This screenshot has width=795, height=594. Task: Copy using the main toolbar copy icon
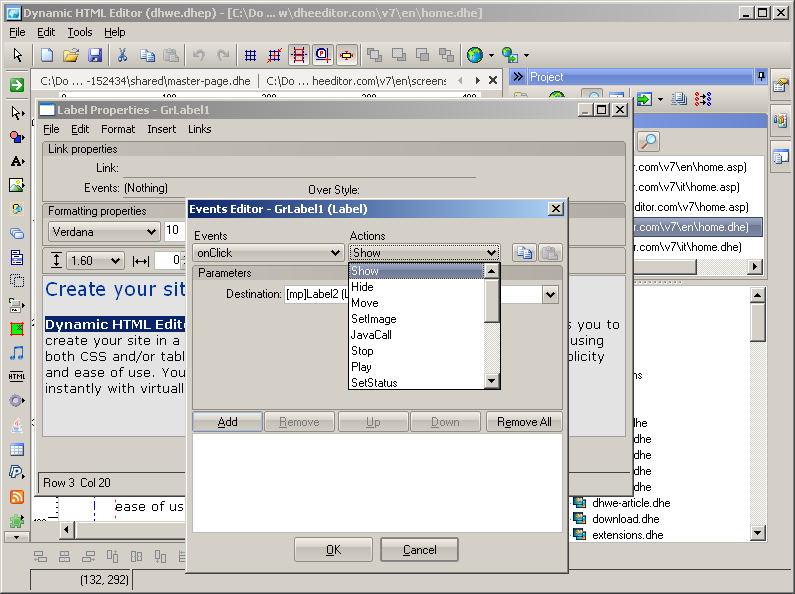point(147,55)
